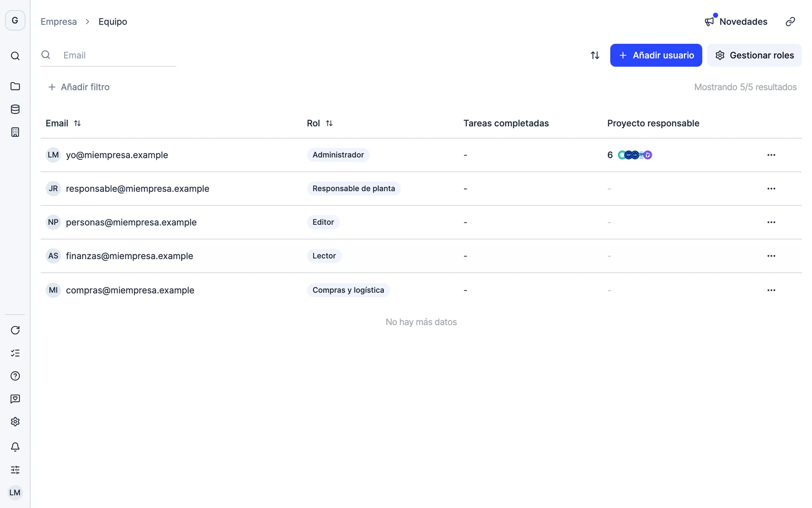Click the Administrador role badge
This screenshot has height=508, width=812.
coord(338,155)
